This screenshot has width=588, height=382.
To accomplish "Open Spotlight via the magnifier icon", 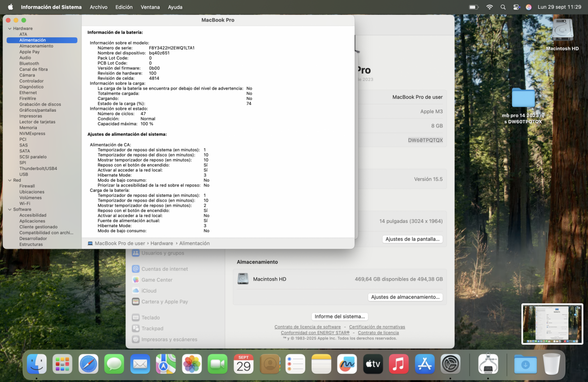I will point(503,7).
